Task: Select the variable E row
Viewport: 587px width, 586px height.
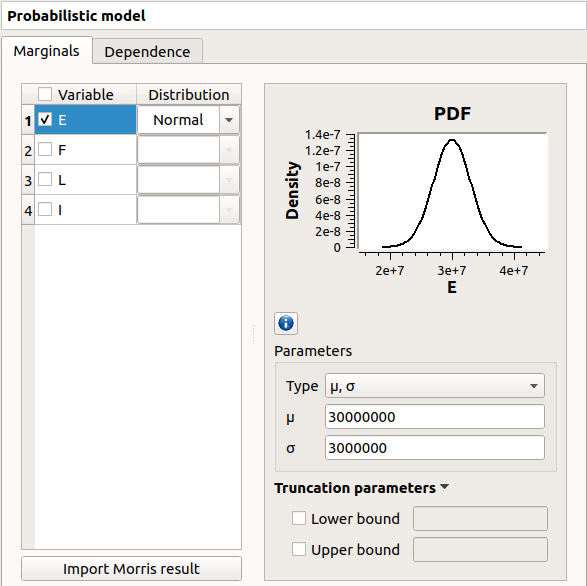Action: 85,120
